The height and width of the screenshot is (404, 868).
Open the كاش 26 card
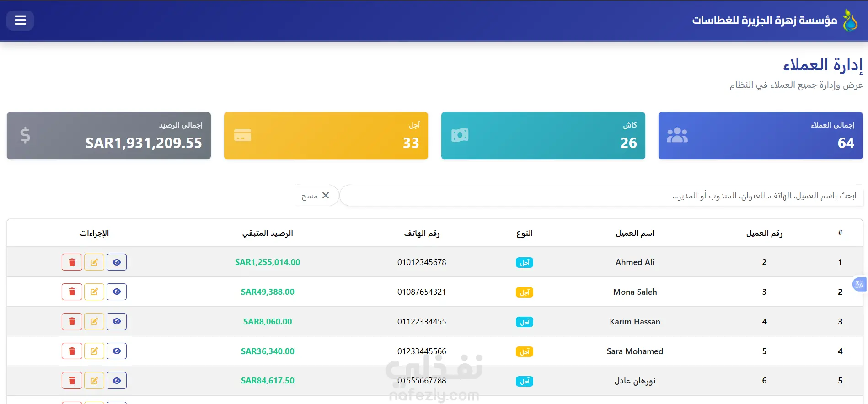pyautogui.click(x=543, y=136)
